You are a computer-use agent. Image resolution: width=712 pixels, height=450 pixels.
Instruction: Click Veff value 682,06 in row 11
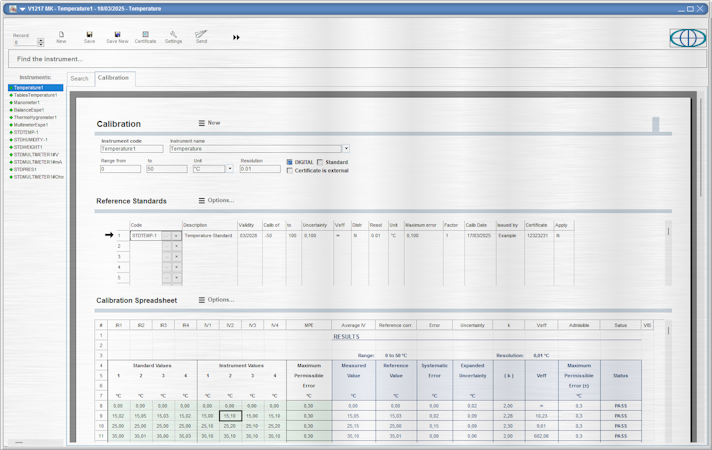[x=541, y=436]
